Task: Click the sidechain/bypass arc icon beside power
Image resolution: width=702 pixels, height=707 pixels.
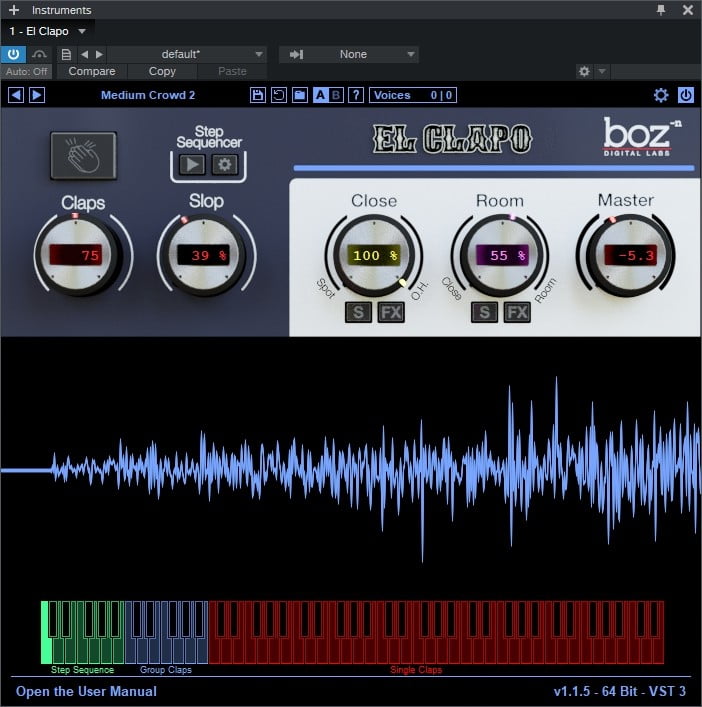Action: tap(39, 54)
